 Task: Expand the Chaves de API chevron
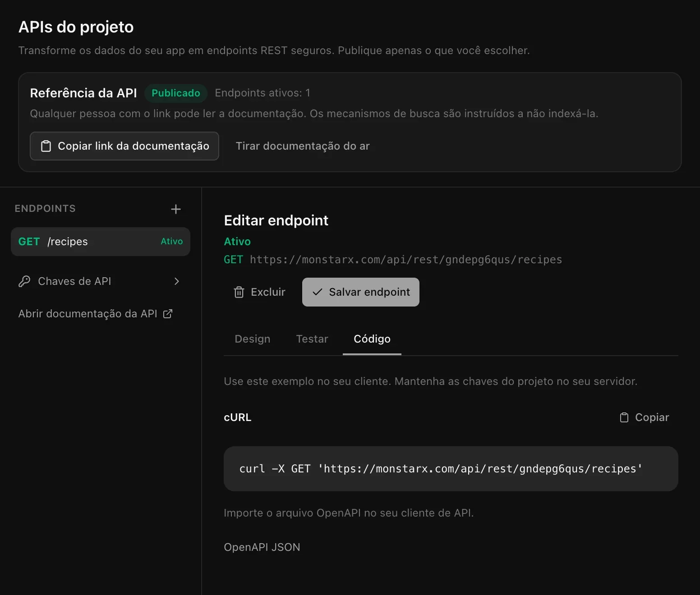coord(177,281)
